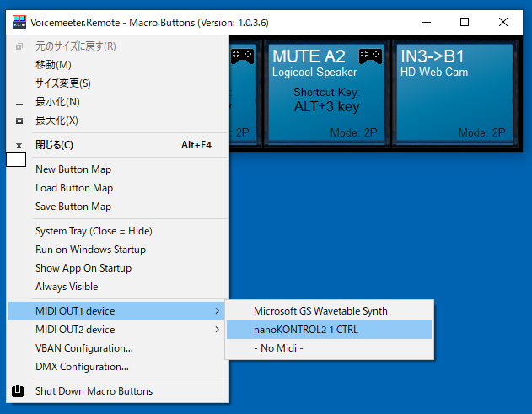Select Microsoft GS Wavetable Synth device

(x=329, y=311)
